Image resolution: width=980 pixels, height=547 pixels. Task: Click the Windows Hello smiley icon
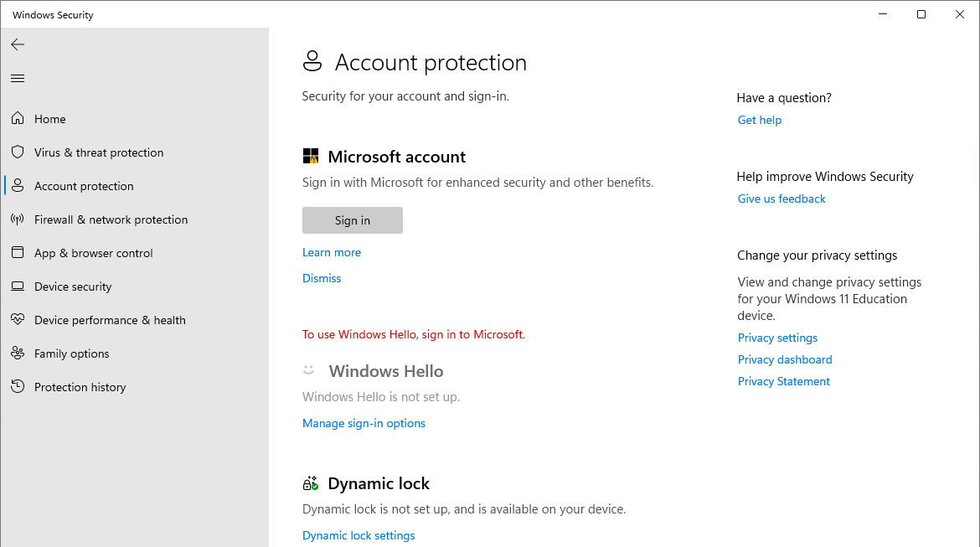point(310,369)
